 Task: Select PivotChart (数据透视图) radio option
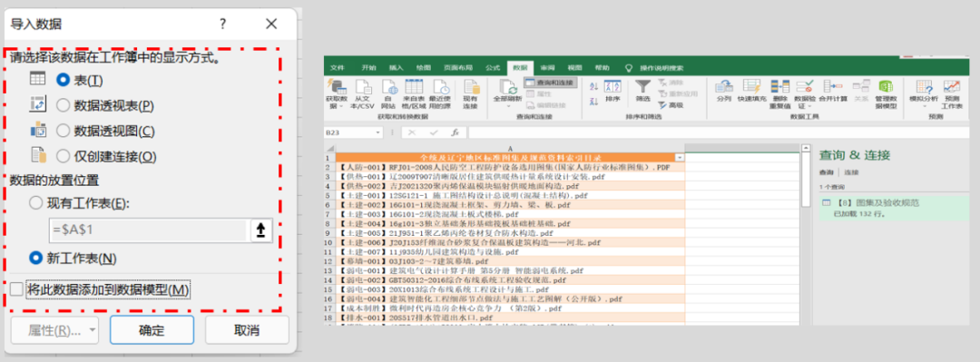tap(63, 131)
